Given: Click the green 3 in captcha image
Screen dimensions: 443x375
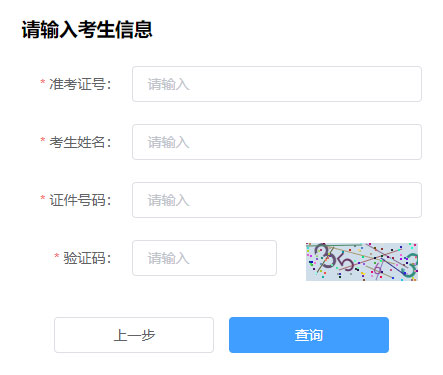Looking at the screenshot, I should 410,266.
